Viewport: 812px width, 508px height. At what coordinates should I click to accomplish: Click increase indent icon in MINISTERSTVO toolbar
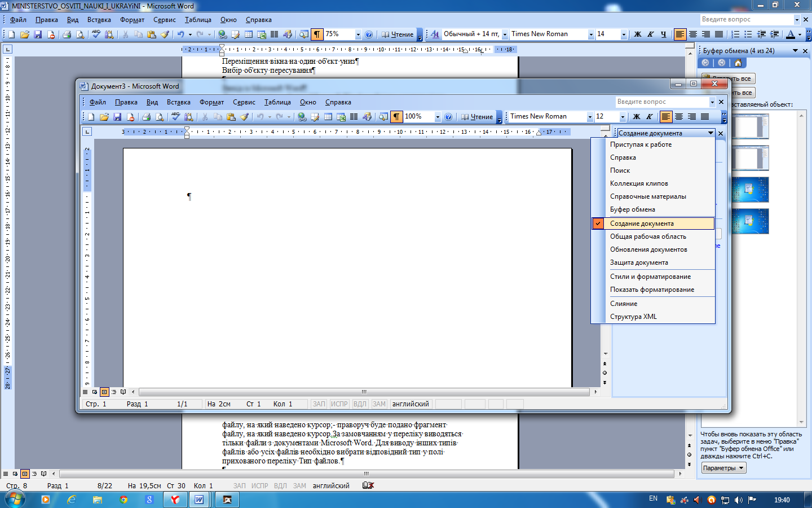774,34
